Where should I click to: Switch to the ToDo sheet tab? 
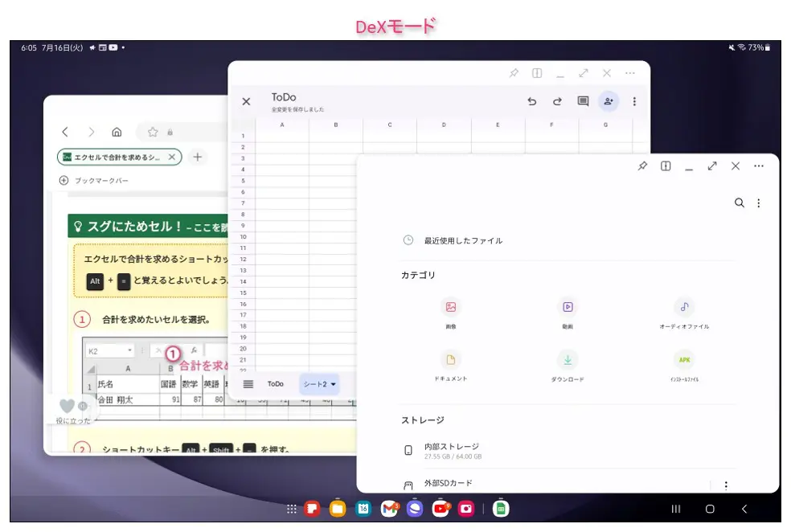tap(276, 384)
